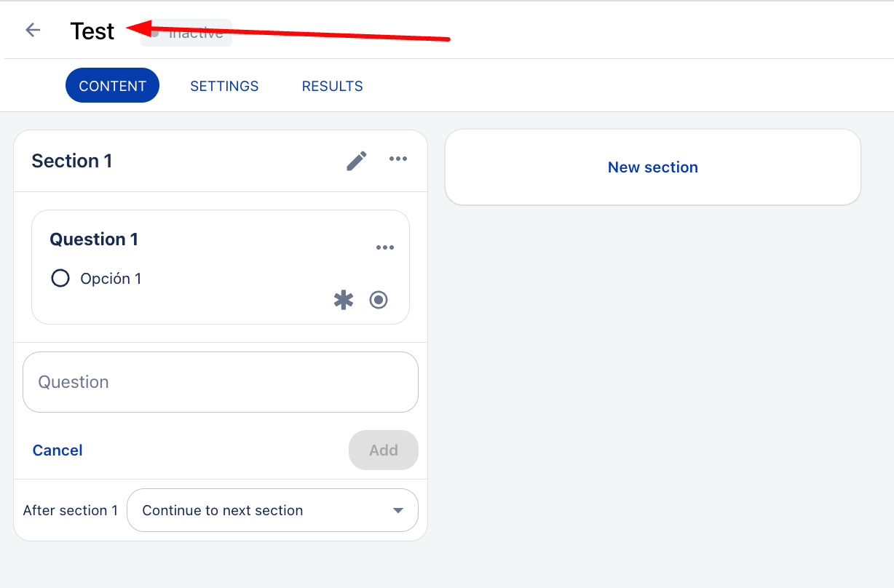The image size is (894, 588).
Task: Open the Question 1 more options menu
Action: 385,247
